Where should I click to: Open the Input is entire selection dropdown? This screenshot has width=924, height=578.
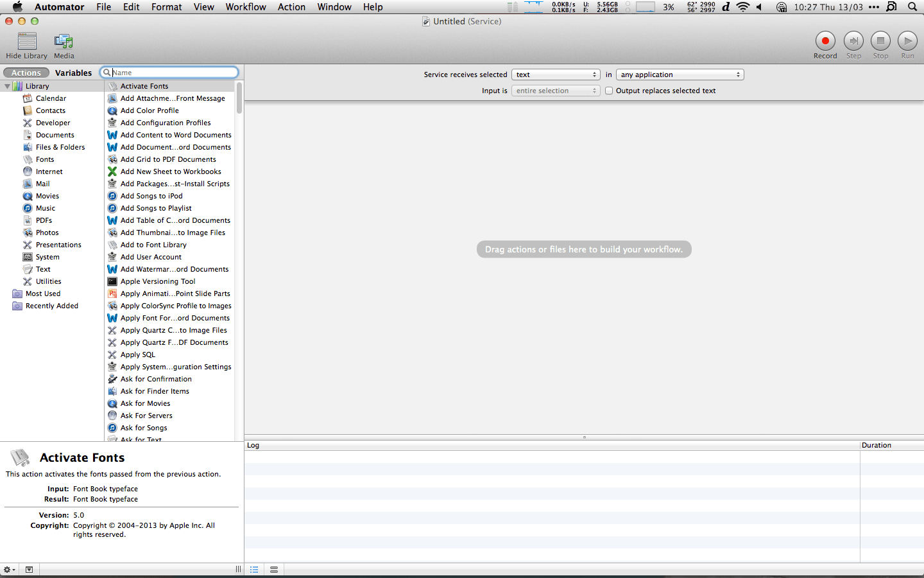click(x=556, y=91)
